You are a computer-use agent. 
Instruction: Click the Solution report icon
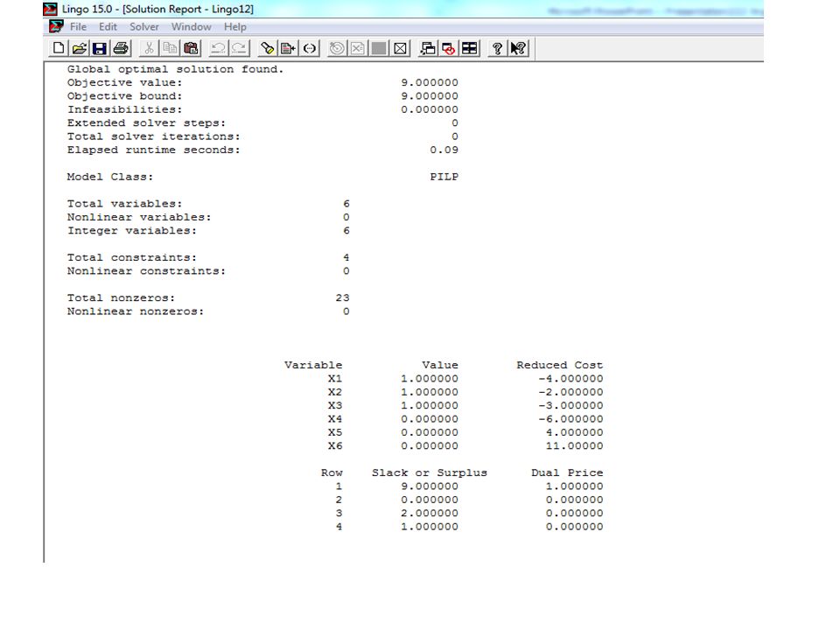tap(358, 49)
